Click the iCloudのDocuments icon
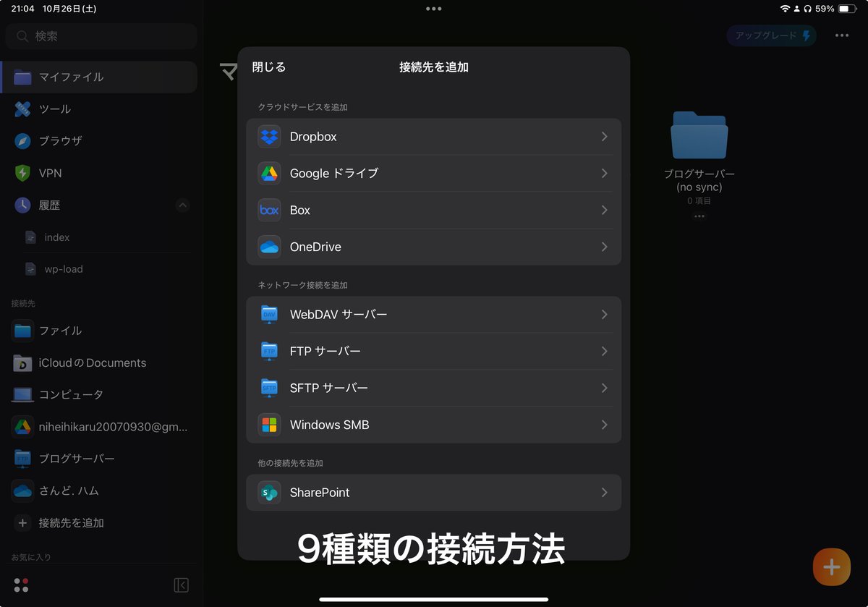The height and width of the screenshot is (607, 868). point(22,363)
